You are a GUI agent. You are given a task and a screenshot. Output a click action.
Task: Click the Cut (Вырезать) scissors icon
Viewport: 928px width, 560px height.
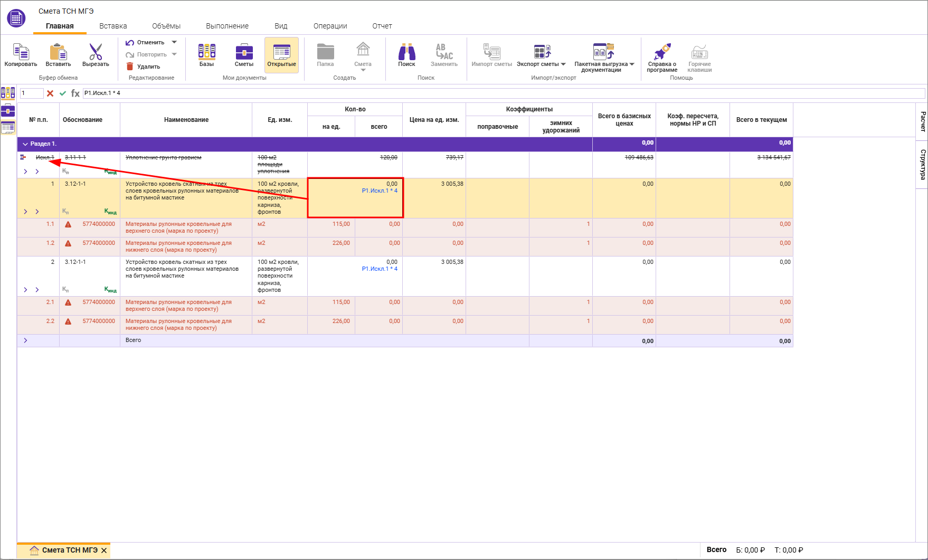[x=96, y=53]
